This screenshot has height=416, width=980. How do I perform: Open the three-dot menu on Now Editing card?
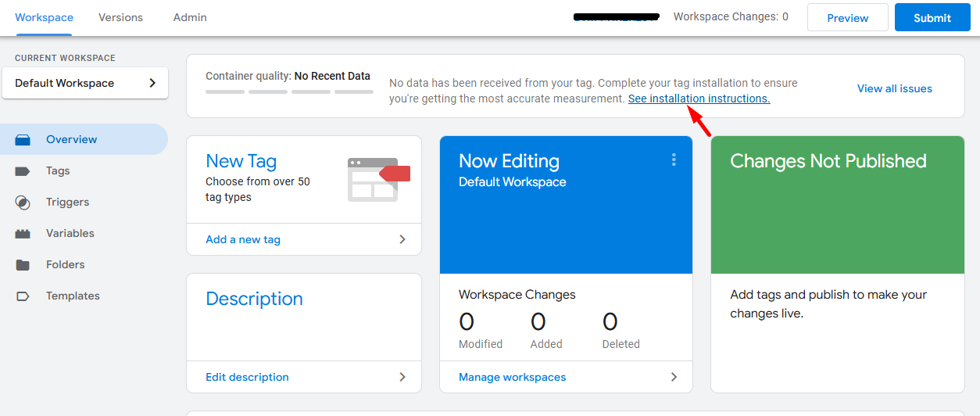click(674, 160)
